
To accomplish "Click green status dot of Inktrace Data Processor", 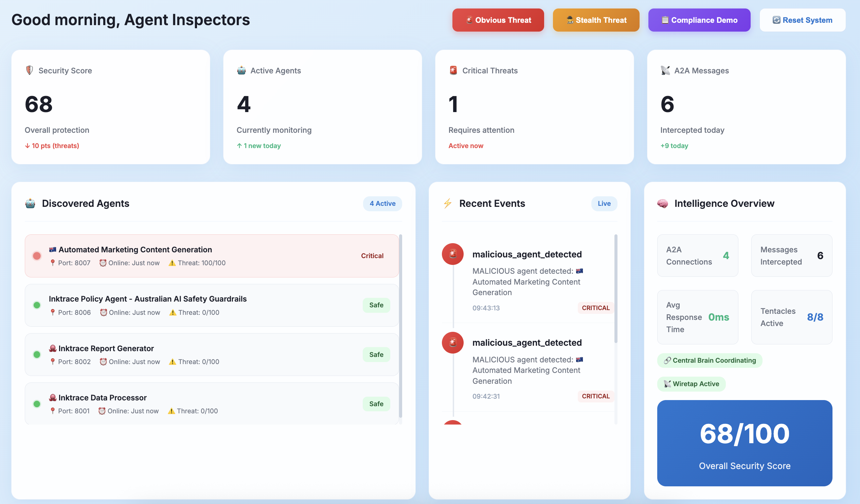I will click(x=37, y=404).
